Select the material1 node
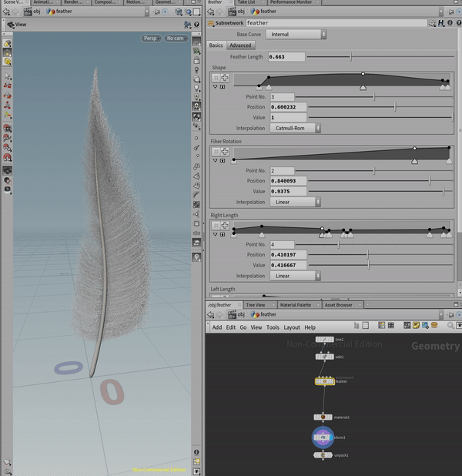The height and width of the screenshot is (476, 462). click(x=323, y=417)
